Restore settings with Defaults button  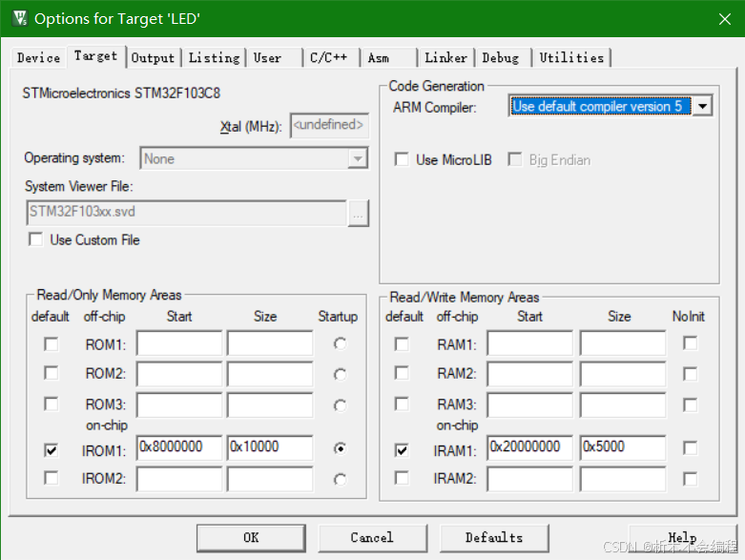(x=494, y=538)
